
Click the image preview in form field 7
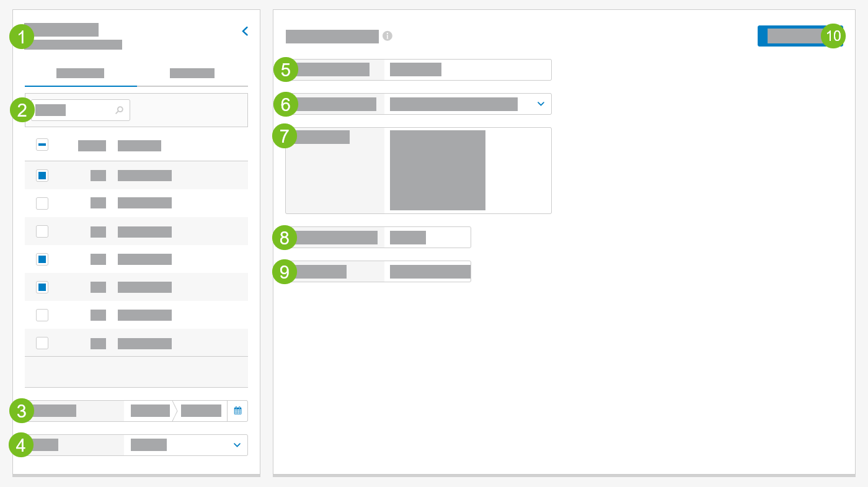pos(438,170)
